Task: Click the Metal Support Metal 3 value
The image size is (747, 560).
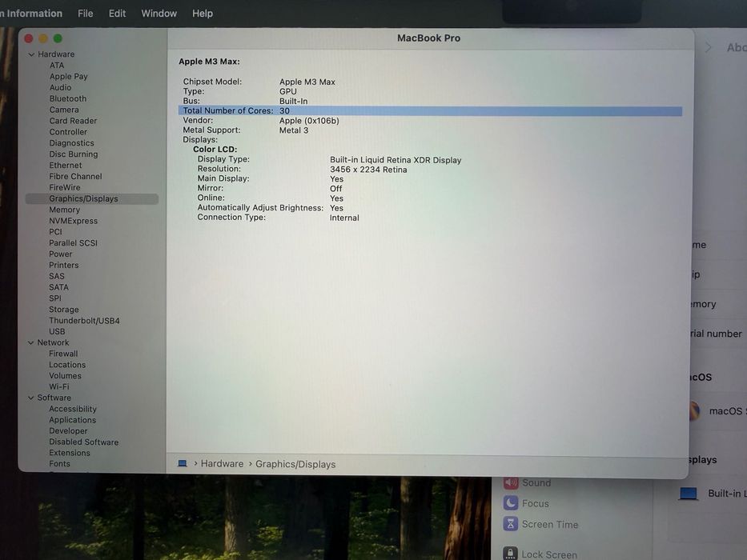Action: [x=294, y=130]
